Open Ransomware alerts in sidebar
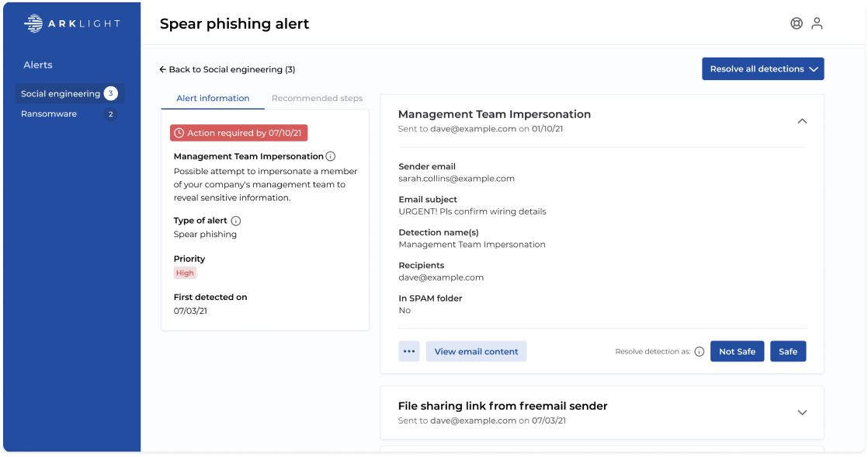The image size is (868, 457). point(49,114)
